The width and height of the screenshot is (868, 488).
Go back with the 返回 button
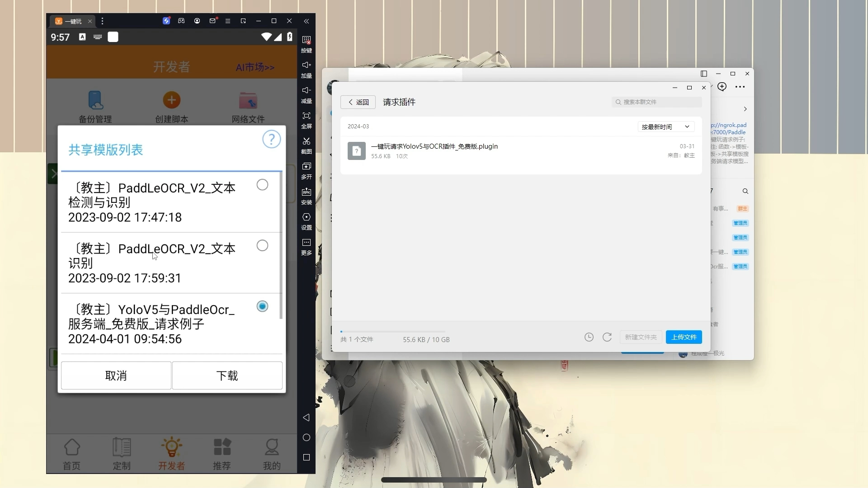[x=358, y=102]
